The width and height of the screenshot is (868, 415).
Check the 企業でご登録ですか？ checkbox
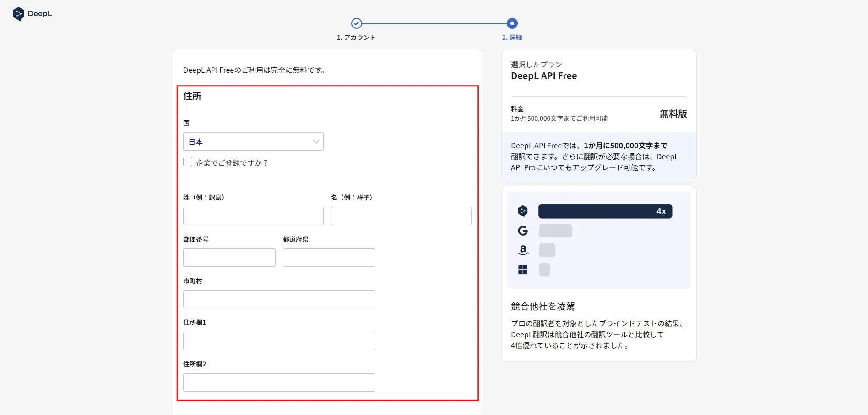click(x=188, y=162)
